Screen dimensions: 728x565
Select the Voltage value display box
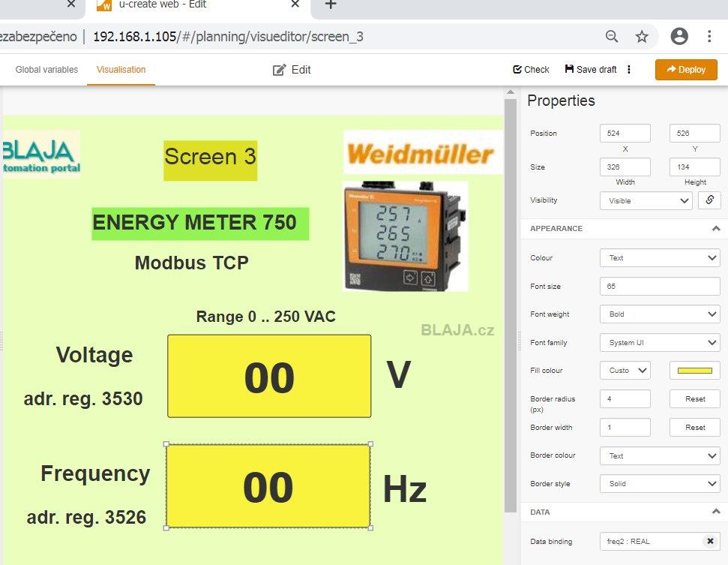pyautogui.click(x=269, y=376)
